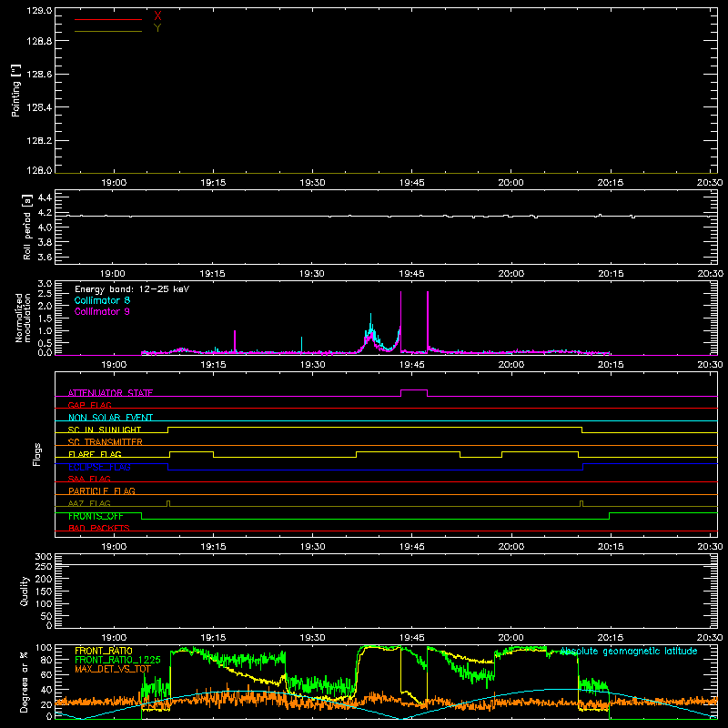Click the ECLIPSE_FLAG label
728x728 pixels.
(x=99, y=467)
